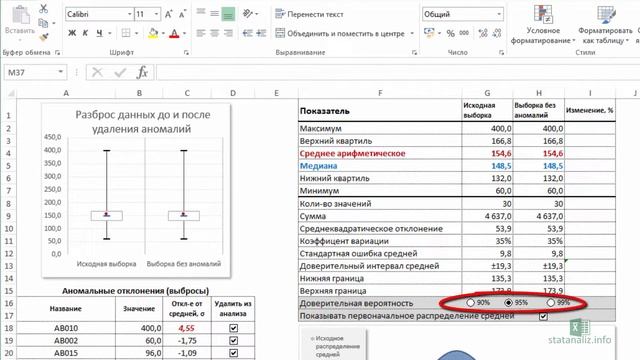Expand the Name Box M37 dropdown
Screen dimensions: 640x360
point(60,72)
